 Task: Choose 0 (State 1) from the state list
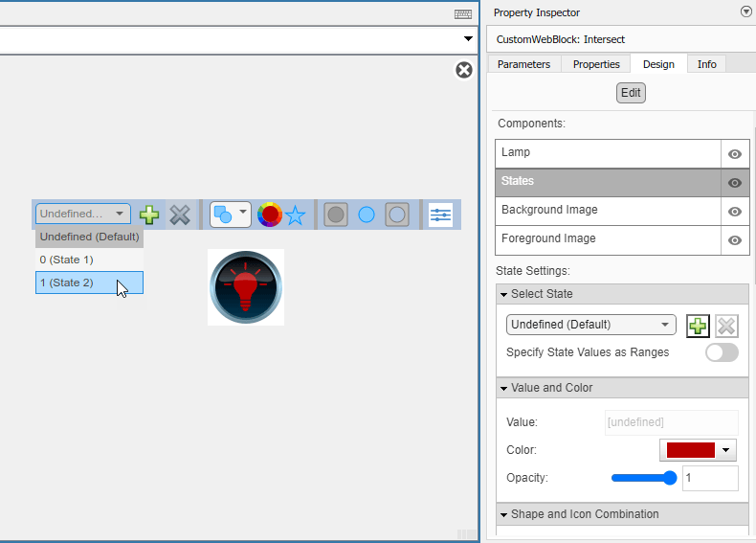pyautogui.click(x=89, y=260)
